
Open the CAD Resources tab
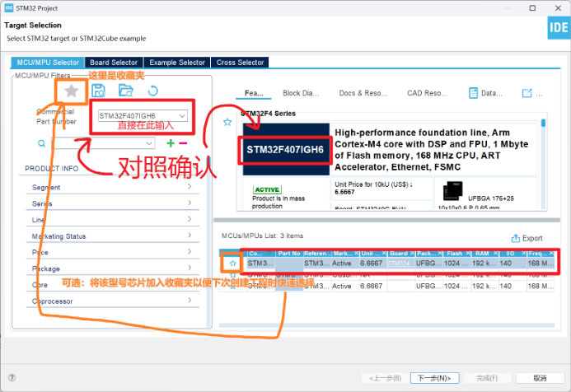click(427, 93)
